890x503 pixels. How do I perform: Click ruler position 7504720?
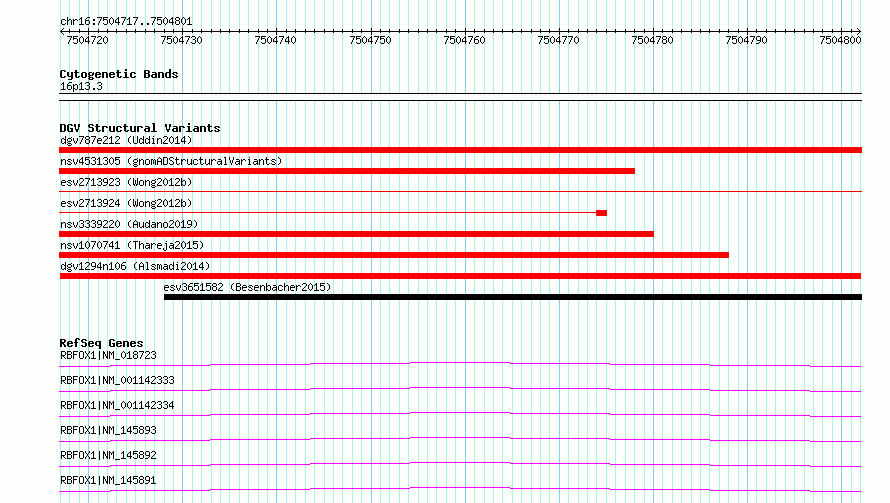click(x=87, y=40)
